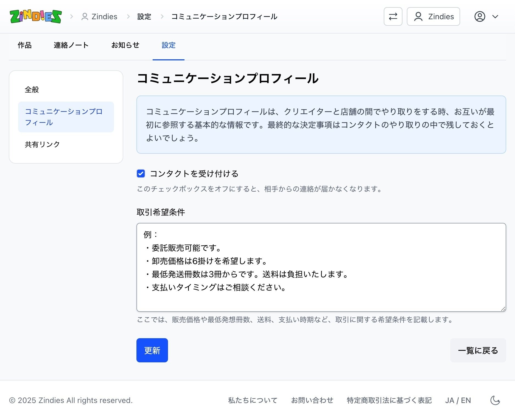This screenshot has width=515, height=420.
Task: Open the 特定商取引法に基づく表記 page
Action: (x=389, y=400)
